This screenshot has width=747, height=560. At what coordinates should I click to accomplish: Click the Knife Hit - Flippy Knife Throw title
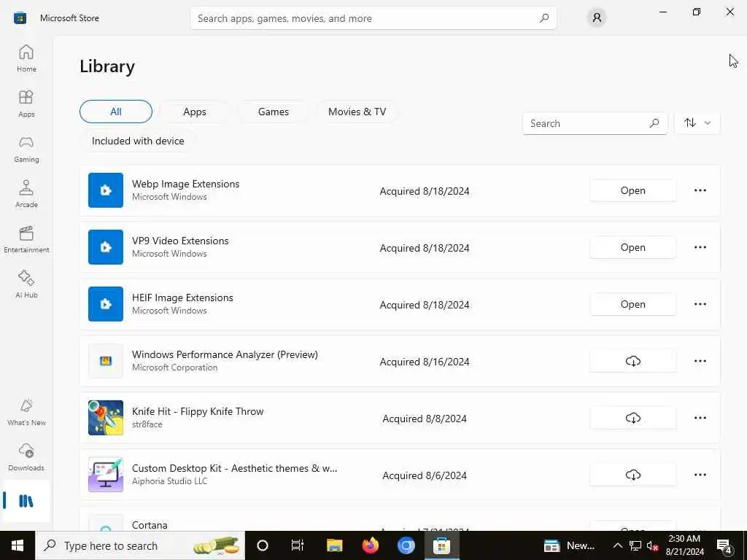[198, 411]
